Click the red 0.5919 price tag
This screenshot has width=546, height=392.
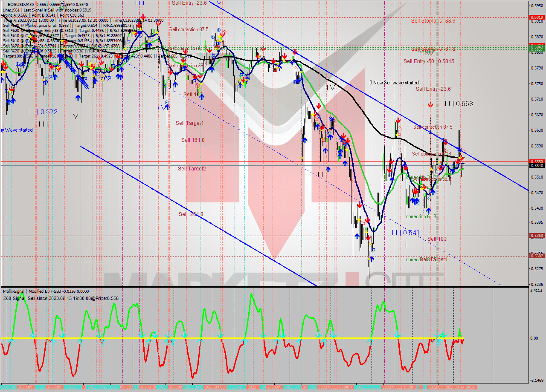click(537, 17)
